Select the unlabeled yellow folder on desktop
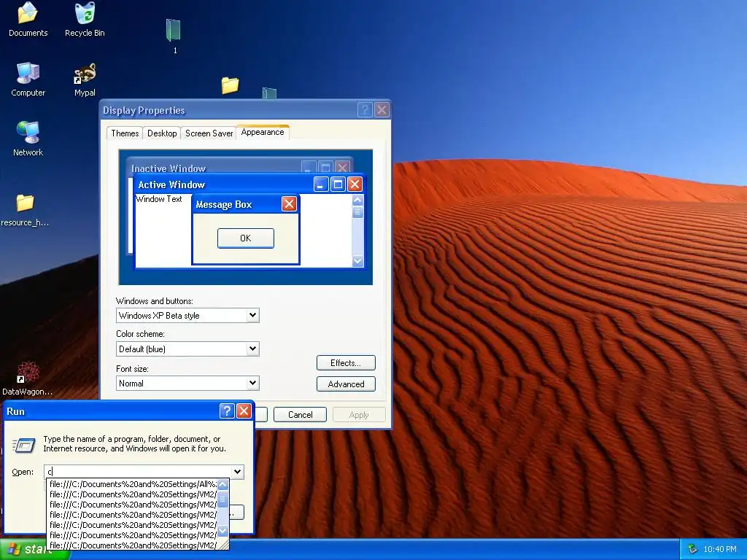 tap(230, 85)
